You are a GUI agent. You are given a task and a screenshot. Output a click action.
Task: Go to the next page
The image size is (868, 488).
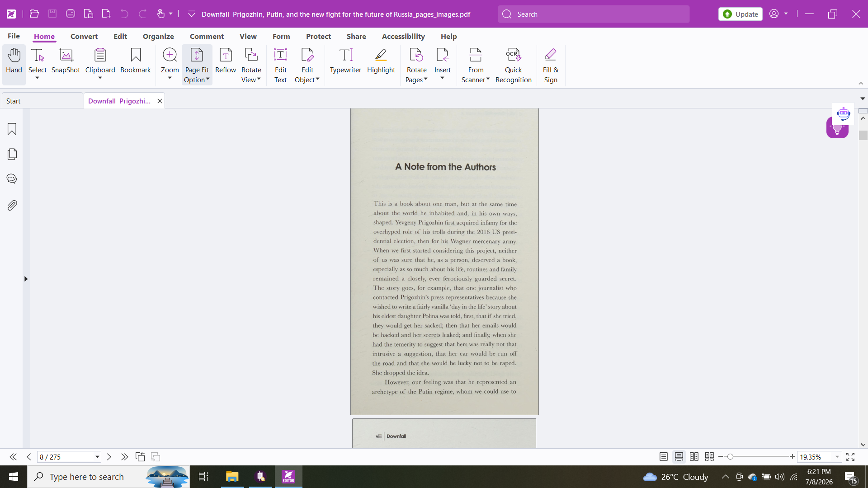[x=109, y=457]
